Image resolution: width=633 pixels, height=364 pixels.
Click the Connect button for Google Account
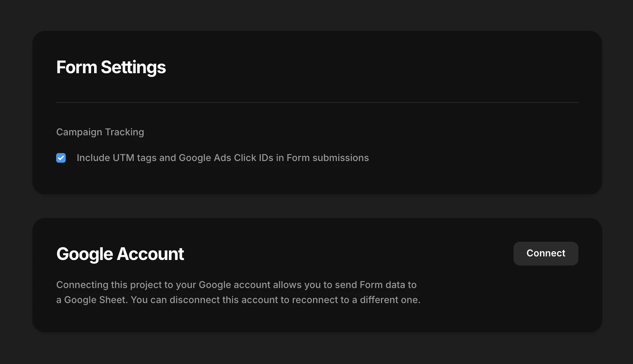(546, 254)
